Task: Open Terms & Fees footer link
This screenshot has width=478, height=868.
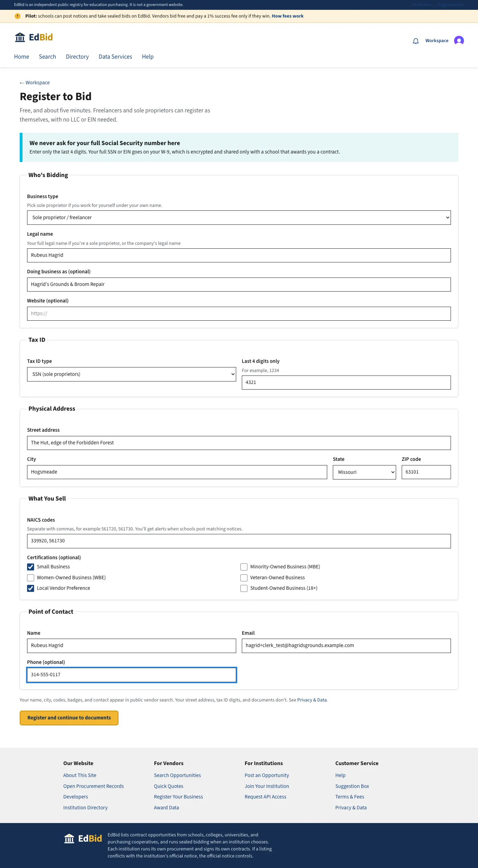Action: coord(350,797)
